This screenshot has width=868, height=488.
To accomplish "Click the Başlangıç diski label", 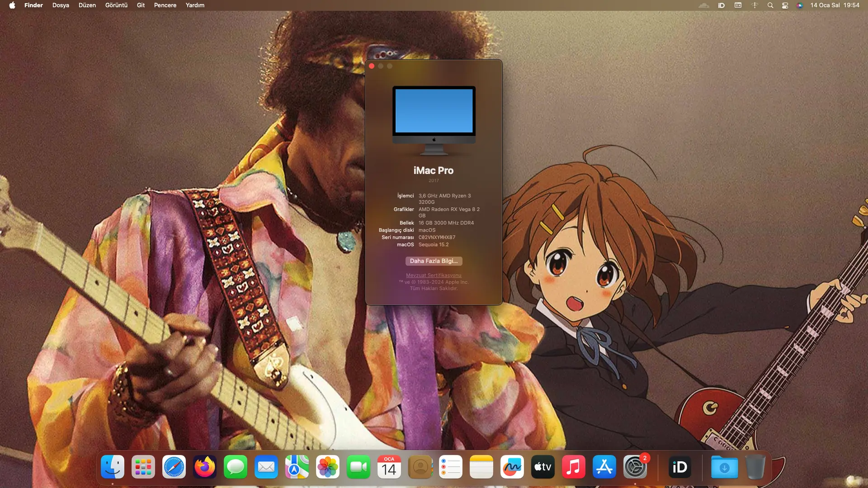I will point(396,230).
